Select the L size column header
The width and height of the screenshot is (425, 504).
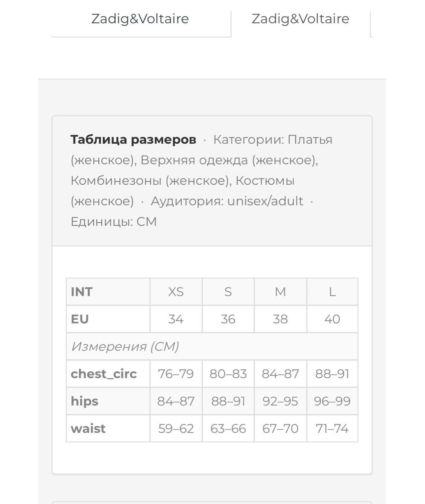[x=333, y=292]
